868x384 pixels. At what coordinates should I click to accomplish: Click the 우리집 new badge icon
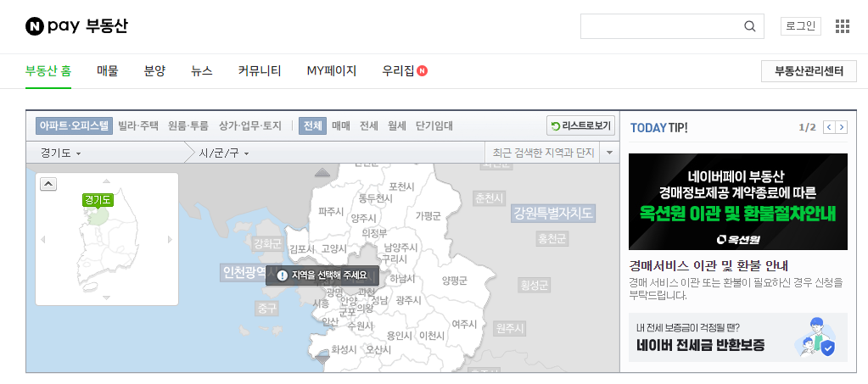pos(423,71)
